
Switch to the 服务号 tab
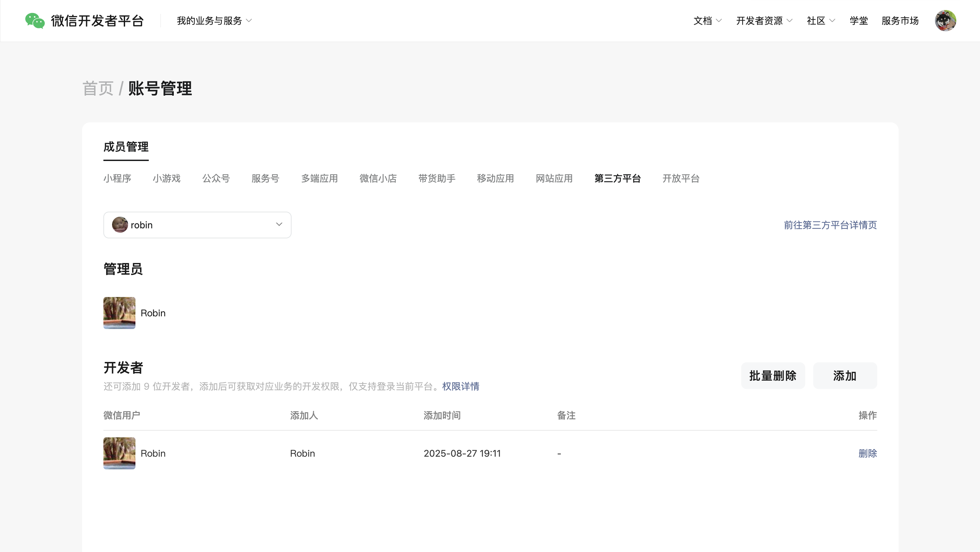(x=266, y=178)
